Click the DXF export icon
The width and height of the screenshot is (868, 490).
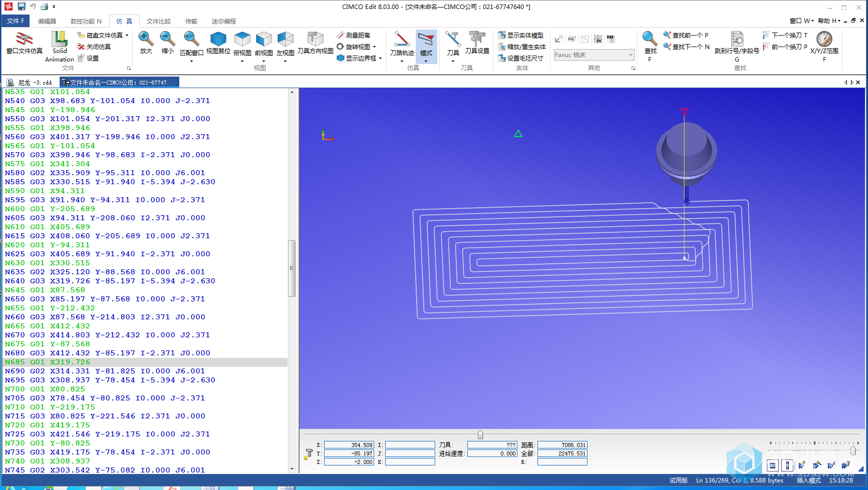[611, 39]
